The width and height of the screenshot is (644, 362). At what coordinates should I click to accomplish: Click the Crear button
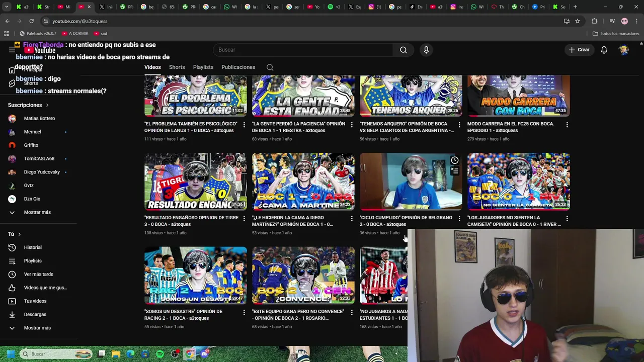[579, 50]
